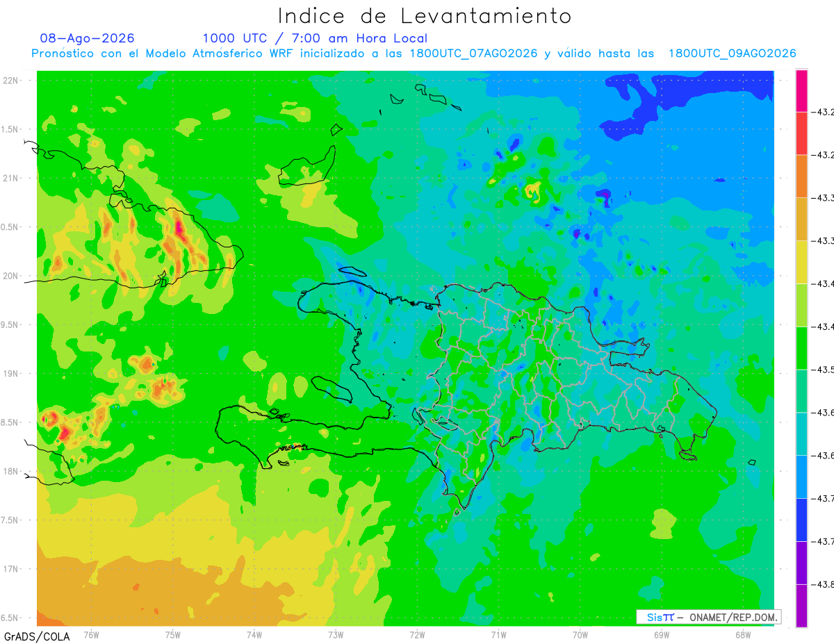Viewport: 834px width, 644px height.
Task: Click the bottom purple swatch of the legend
Action: tap(801, 606)
